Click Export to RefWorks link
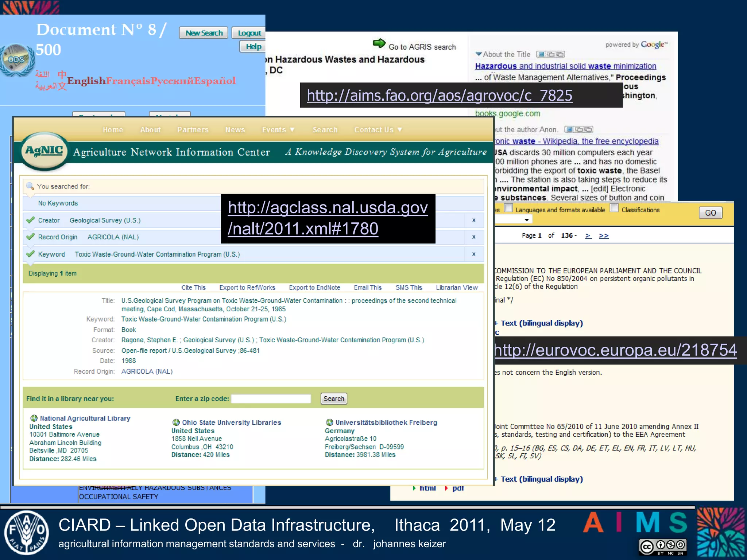Image resolution: width=747 pixels, height=560 pixels. coord(247,288)
